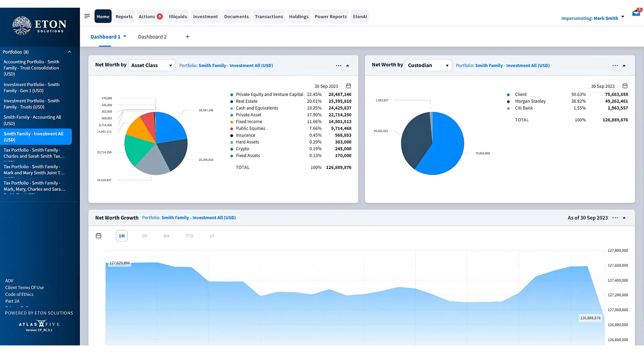Select Smith Family - Investment All portfolio
644x362 pixels.
pyautogui.click(x=36, y=137)
